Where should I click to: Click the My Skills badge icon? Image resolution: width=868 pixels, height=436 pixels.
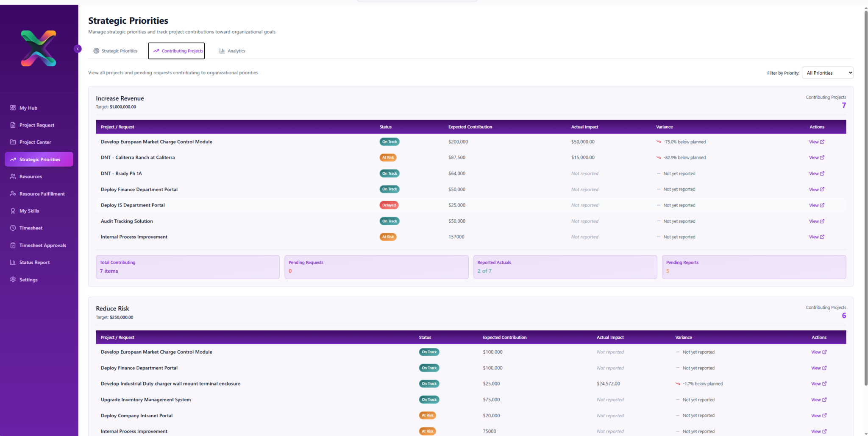[13, 211]
